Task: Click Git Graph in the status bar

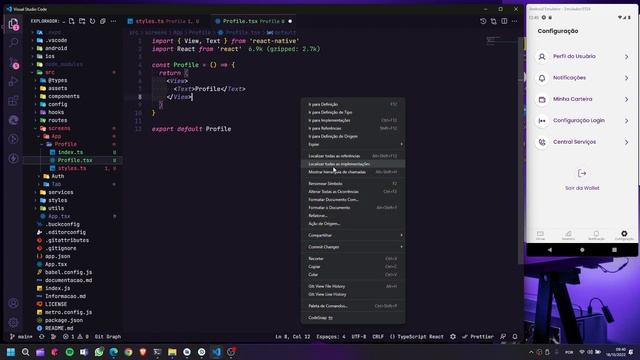Action: coord(108,337)
